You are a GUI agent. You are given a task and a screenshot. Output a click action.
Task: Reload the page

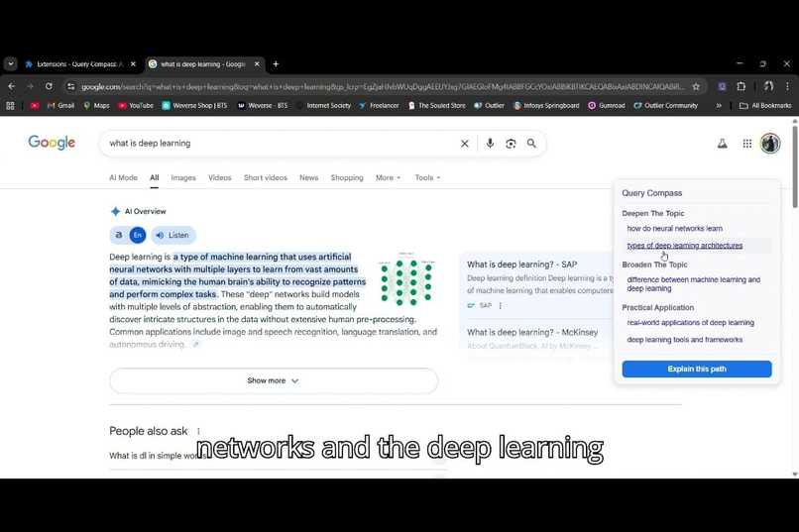tap(49, 86)
